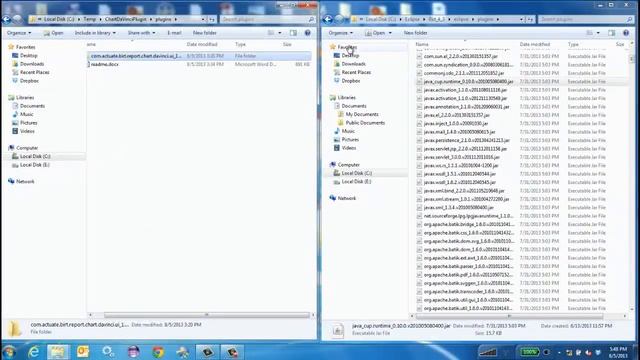Open Organize dropdown in right window
640x360 pixels.
click(x=340, y=33)
